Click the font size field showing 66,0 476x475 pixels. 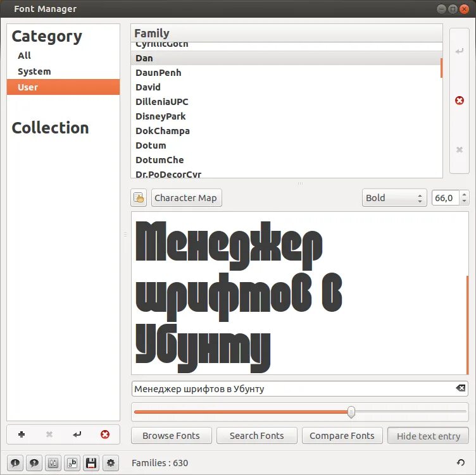tap(446, 198)
